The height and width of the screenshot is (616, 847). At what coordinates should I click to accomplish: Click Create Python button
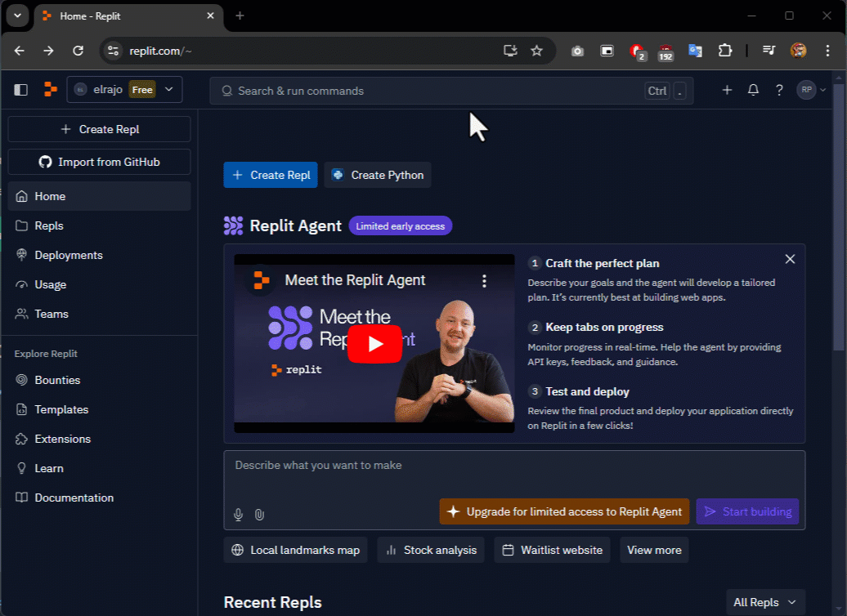click(378, 175)
